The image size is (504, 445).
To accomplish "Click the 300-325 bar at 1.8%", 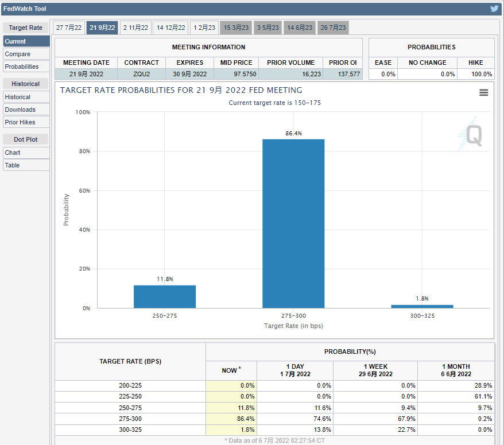I will pos(422,306).
